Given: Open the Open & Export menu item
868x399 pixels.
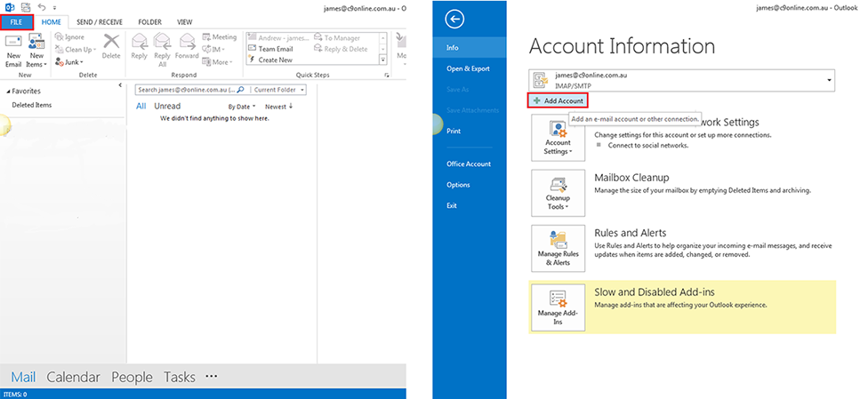Looking at the screenshot, I should pyautogui.click(x=470, y=68).
